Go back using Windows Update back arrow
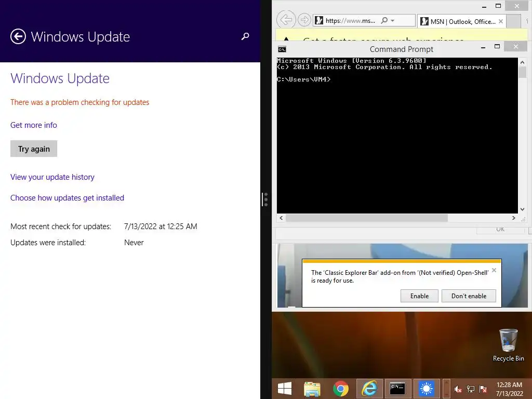The width and height of the screenshot is (532, 399). (x=18, y=37)
